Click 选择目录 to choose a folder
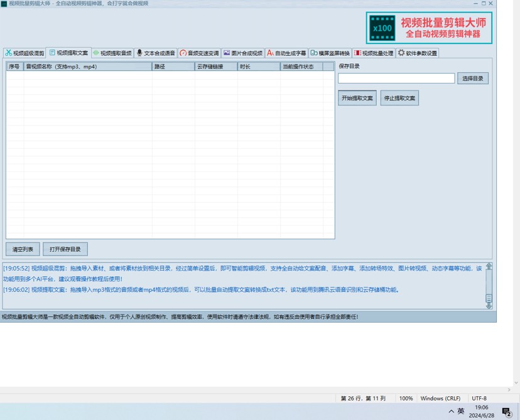The image size is (520, 420). (x=472, y=78)
